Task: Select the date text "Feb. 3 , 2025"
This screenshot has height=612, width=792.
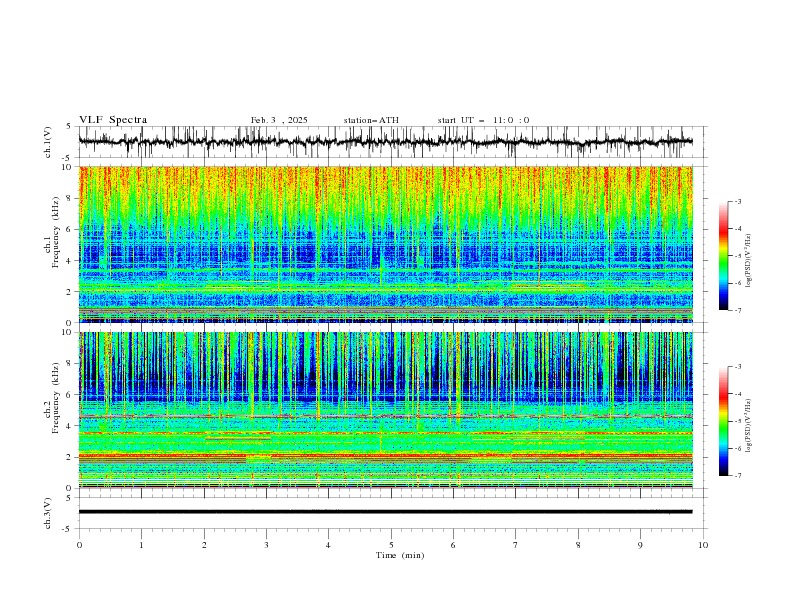Action: click(x=279, y=120)
